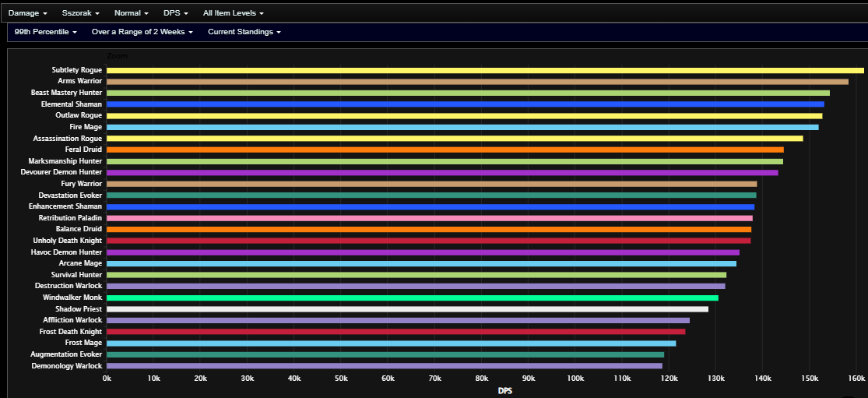Click the Fire Mage label
The width and height of the screenshot is (868, 398).
click(86, 127)
